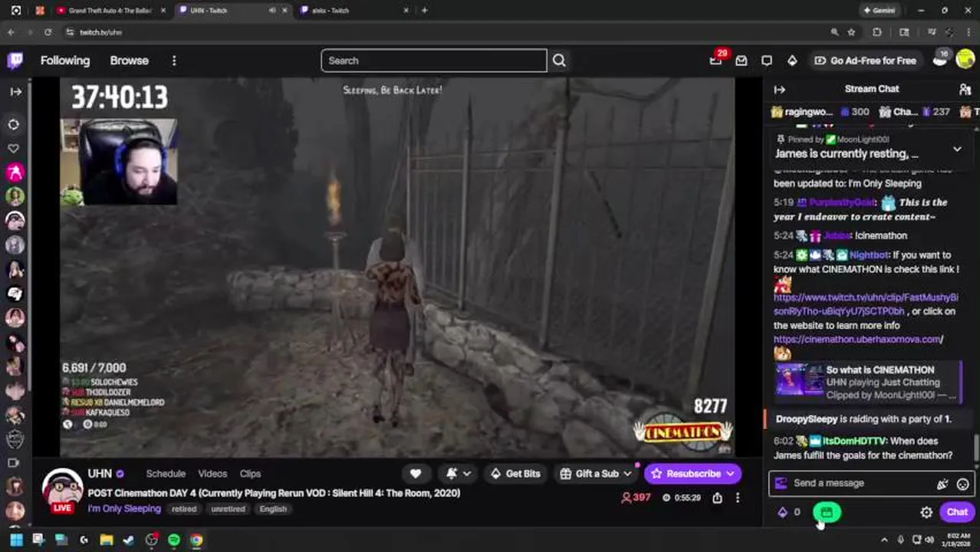Show hidden system tray icons chevron

884,540
